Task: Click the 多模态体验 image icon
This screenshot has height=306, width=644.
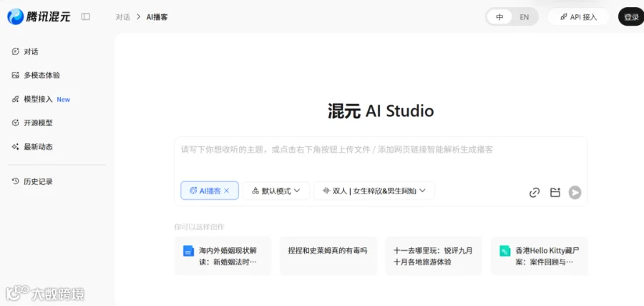Action: (16, 75)
